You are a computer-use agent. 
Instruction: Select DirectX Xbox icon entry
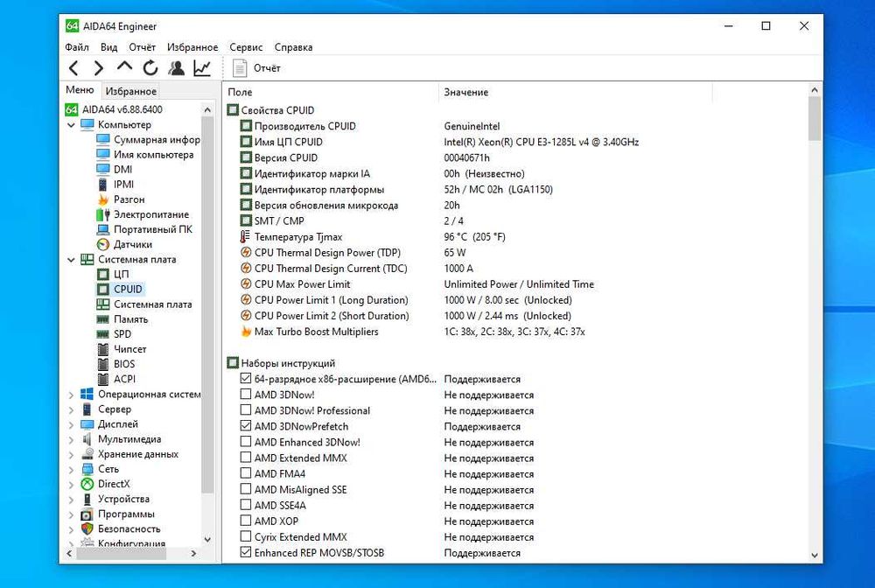[x=87, y=484]
